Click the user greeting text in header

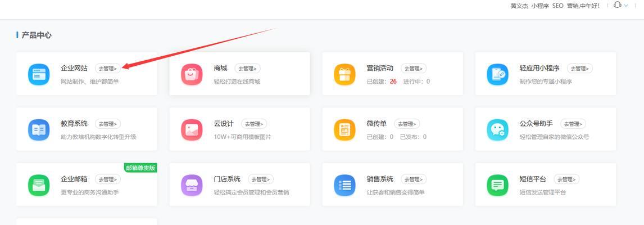pos(555,6)
